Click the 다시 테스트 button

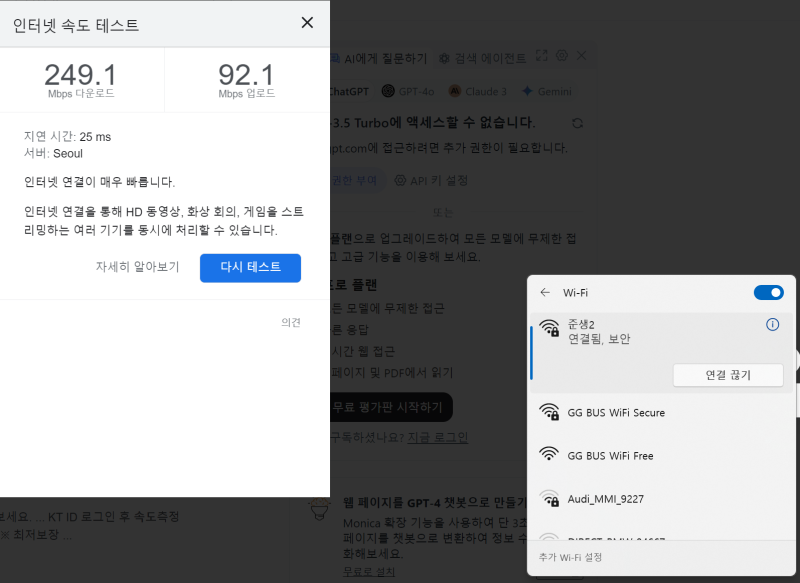[250, 268]
